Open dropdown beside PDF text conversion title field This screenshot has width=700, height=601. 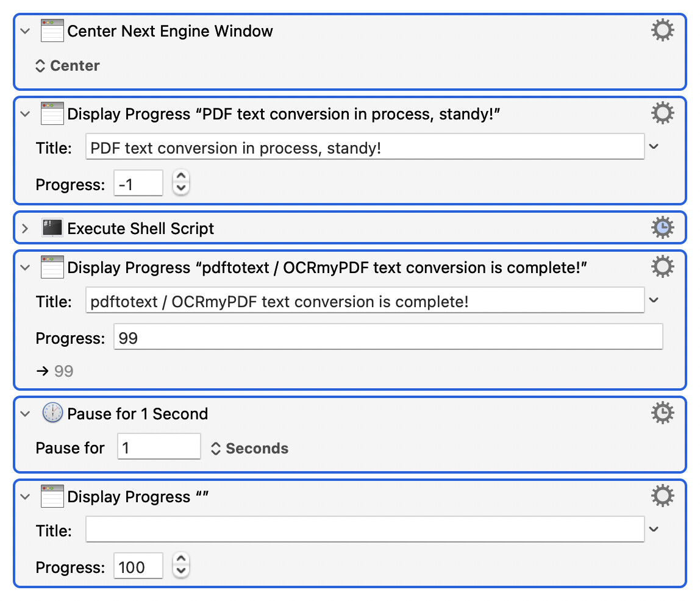(654, 147)
